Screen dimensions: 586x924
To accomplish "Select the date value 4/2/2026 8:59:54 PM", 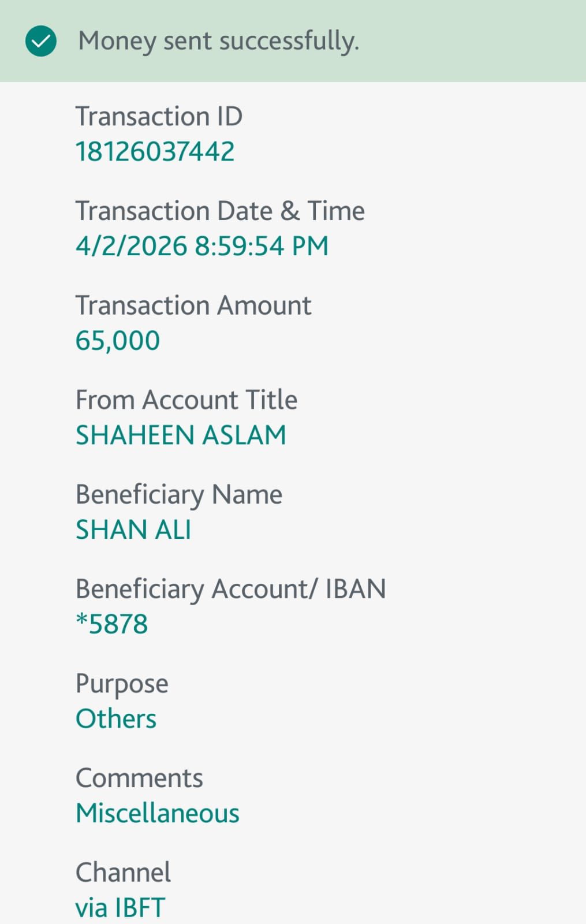I will coord(202,246).
